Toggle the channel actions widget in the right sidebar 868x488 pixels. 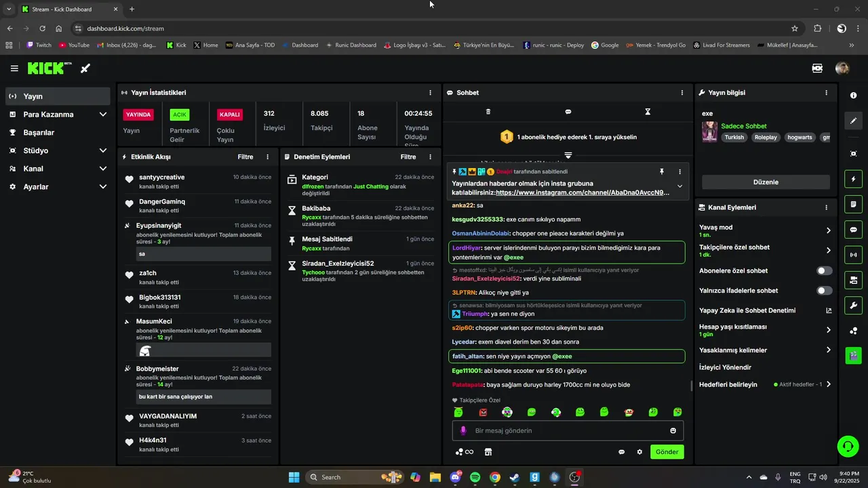point(853,280)
